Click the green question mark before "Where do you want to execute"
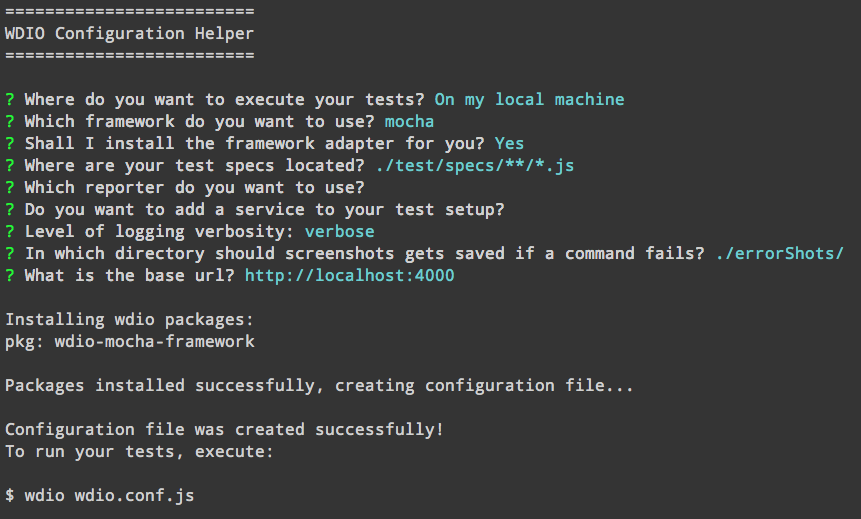This screenshot has width=861, height=519. pos(10,100)
